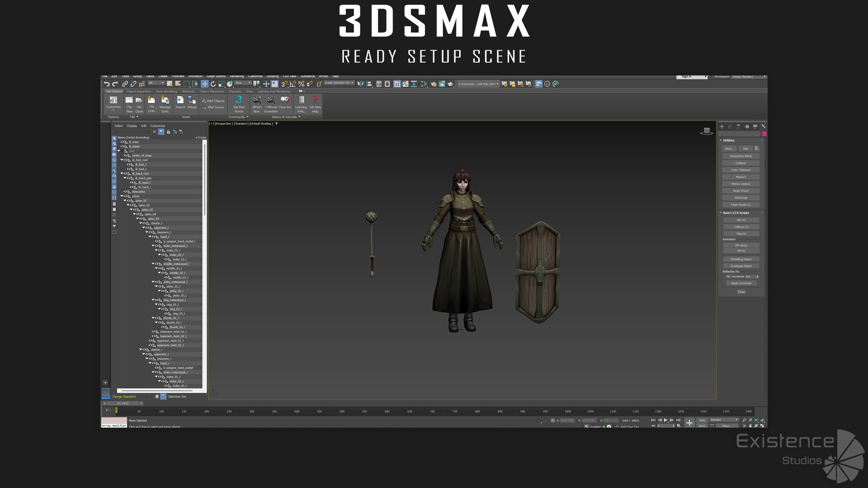Image resolution: width=868 pixels, height=488 pixels.
Task: Click the Undo arrow in main toolbar
Action: (x=107, y=84)
